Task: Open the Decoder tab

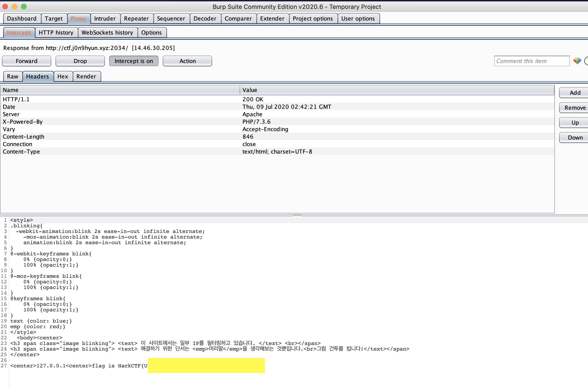Action: point(204,18)
